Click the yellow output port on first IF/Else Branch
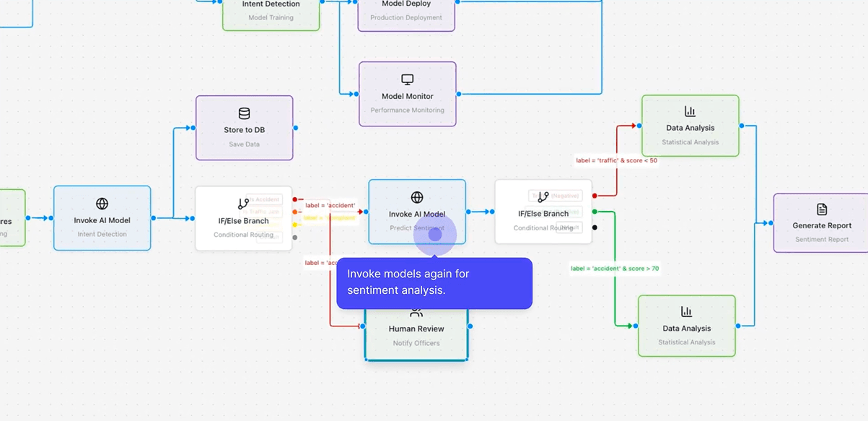The width and height of the screenshot is (868, 421). 294,224
